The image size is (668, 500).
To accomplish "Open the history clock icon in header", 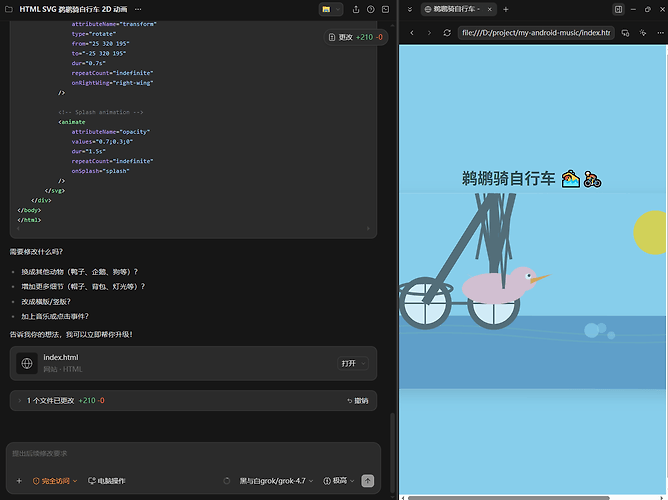I will click(x=371, y=9).
